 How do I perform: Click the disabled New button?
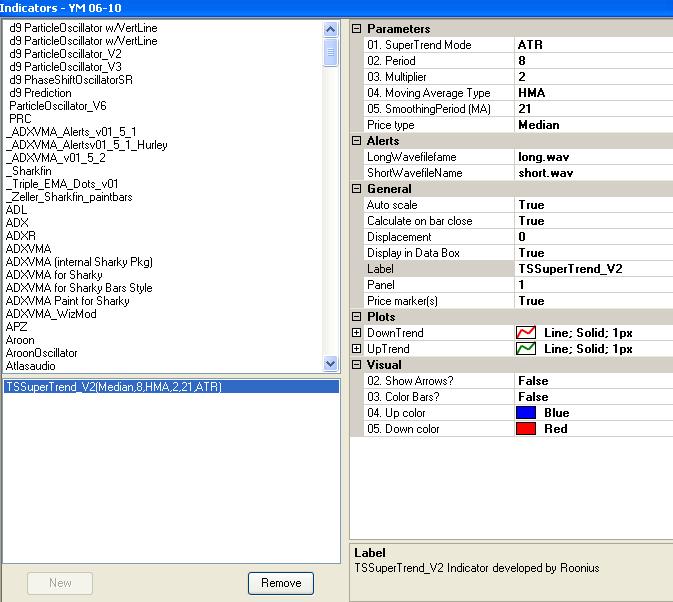pyautogui.click(x=60, y=583)
